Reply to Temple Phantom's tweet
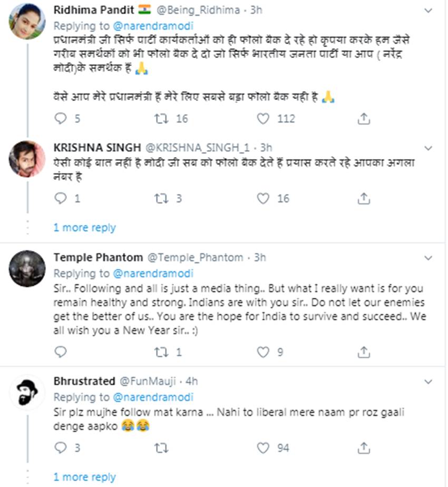 click(x=61, y=352)
